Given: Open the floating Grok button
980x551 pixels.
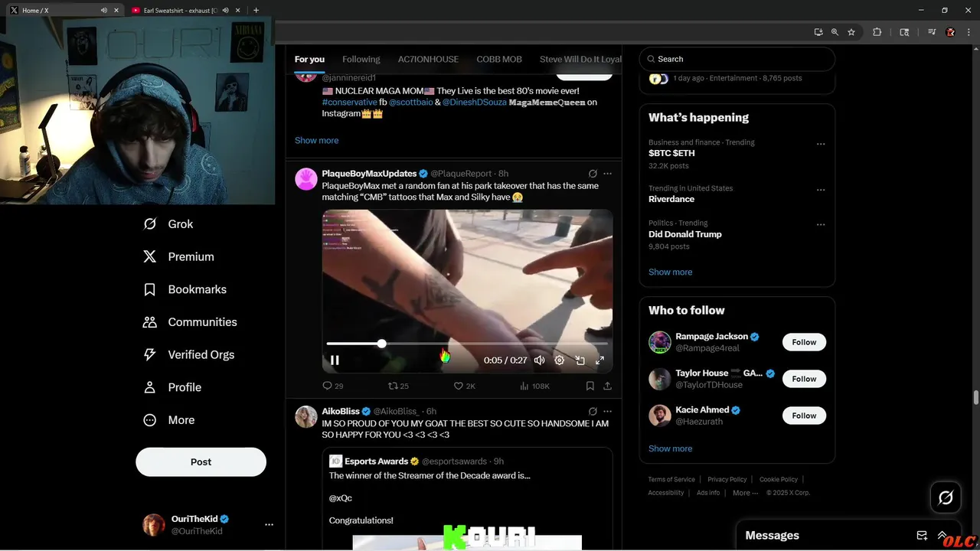Looking at the screenshot, I should point(946,497).
